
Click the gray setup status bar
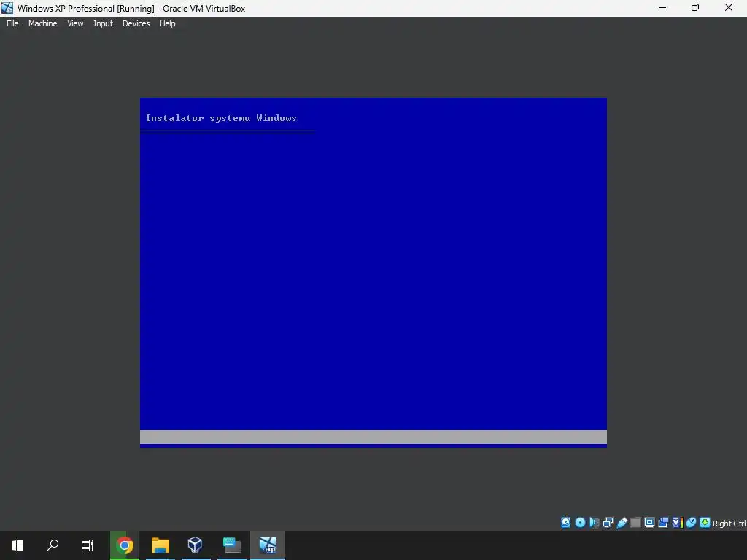373,437
